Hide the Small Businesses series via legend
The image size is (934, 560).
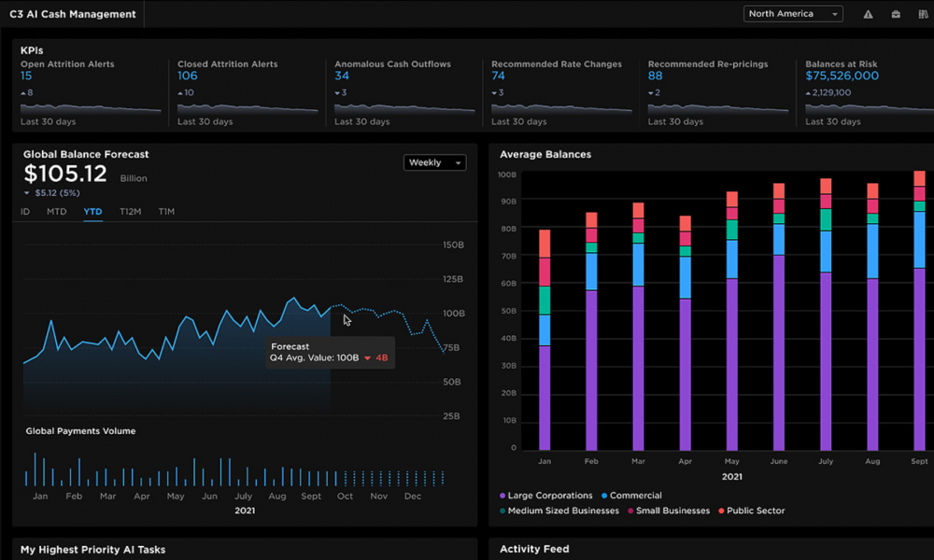[669, 511]
